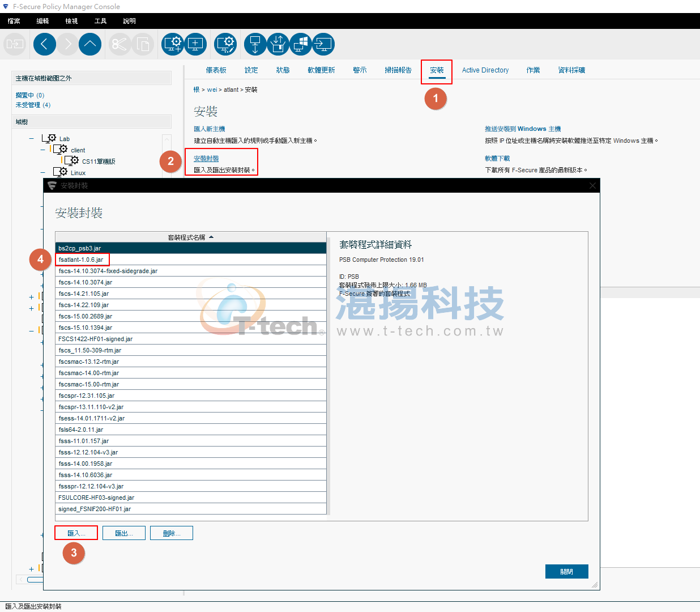This screenshot has height=612, width=700.
Task: Click the add policy domain icon (monitor with gear and plus)
Action: (x=173, y=44)
